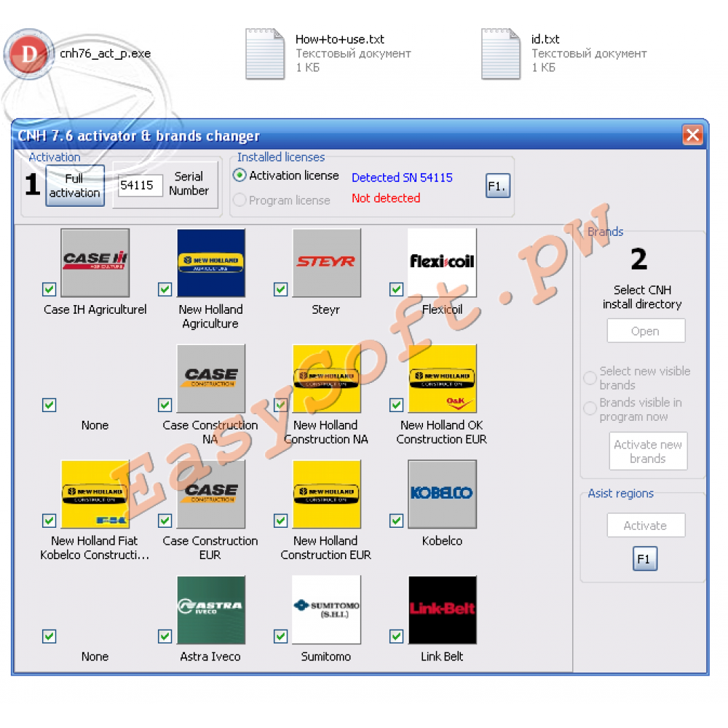
Task: Select the Activation license radio button
Action: [x=240, y=175]
